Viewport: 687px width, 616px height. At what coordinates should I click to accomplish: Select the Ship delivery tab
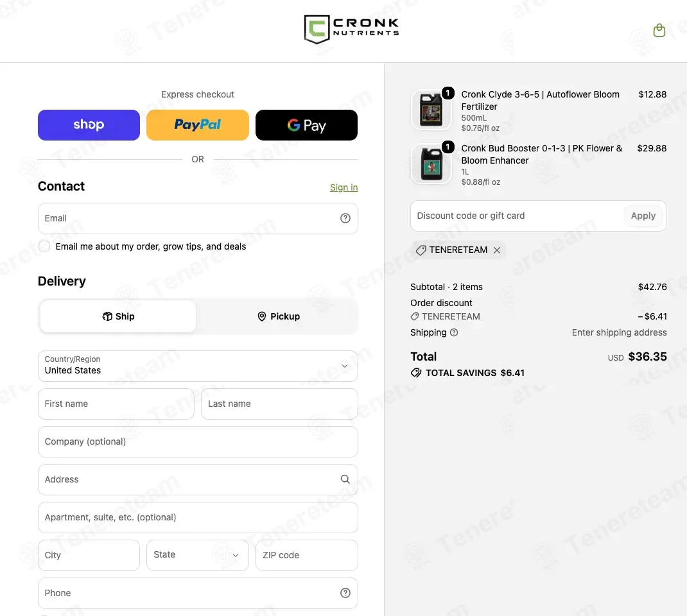(118, 316)
